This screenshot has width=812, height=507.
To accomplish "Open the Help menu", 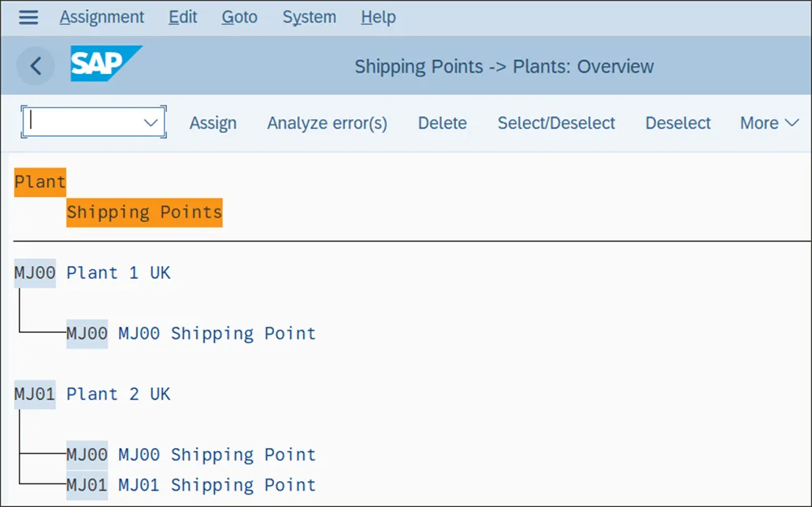I will click(378, 17).
